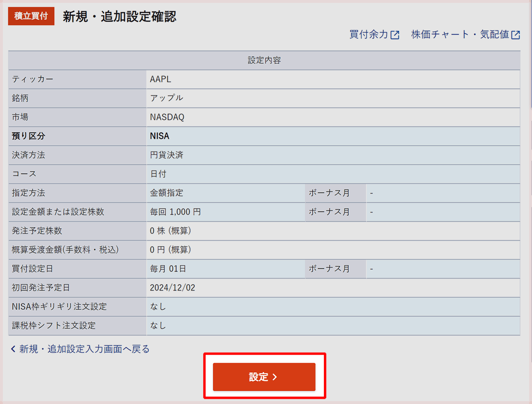The width and height of the screenshot is (532, 404).
Task: Select 課税枠シフト注文設定 value なし
Action: 158,326
